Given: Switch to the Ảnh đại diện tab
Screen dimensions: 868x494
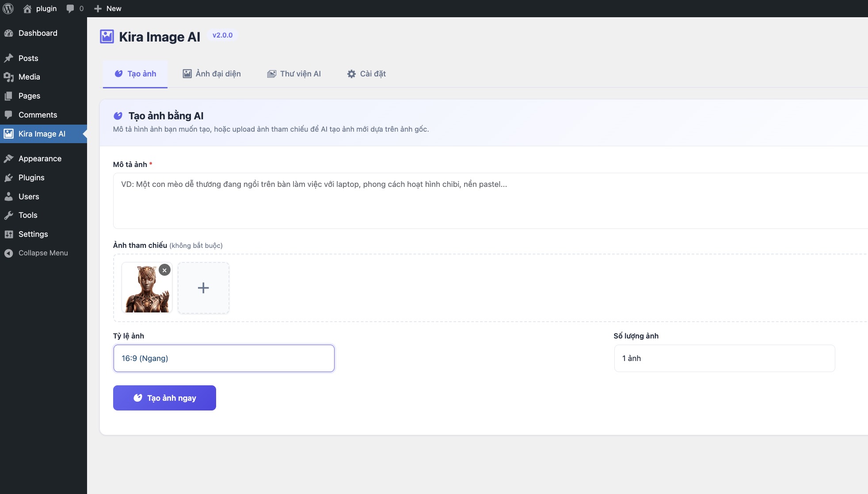Looking at the screenshot, I should [x=212, y=74].
